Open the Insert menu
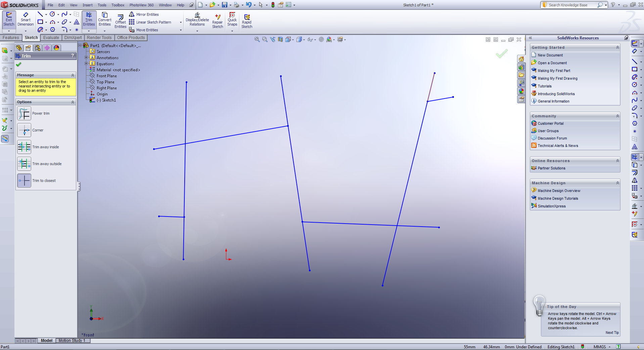The width and height of the screenshot is (644, 350). click(88, 5)
